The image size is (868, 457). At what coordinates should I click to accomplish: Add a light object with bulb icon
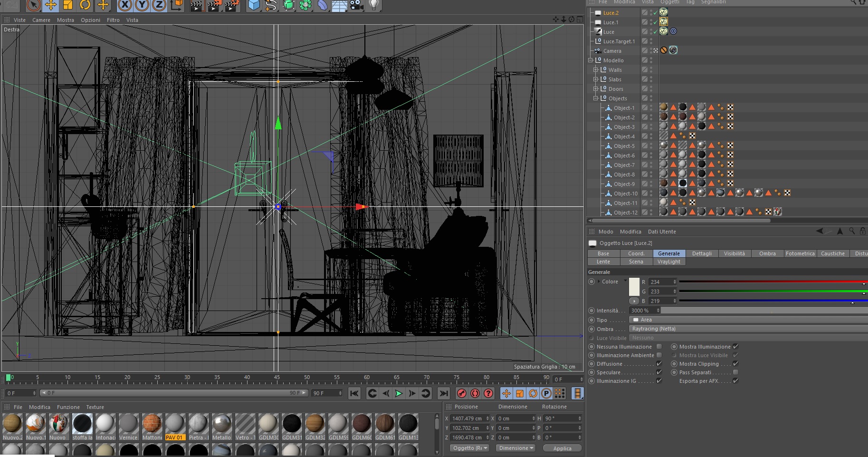coord(374,5)
